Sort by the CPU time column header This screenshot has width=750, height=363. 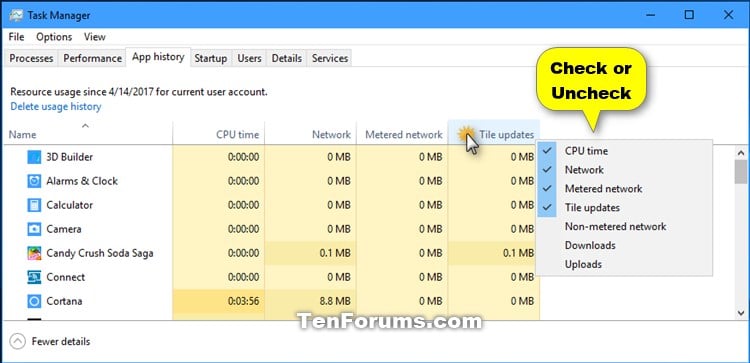(219, 132)
